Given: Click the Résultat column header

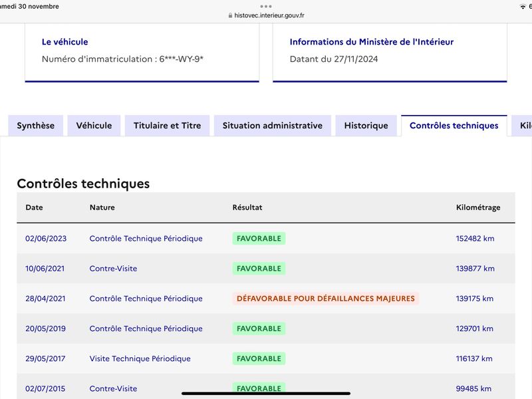Looking at the screenshot, I should [247, 207].
